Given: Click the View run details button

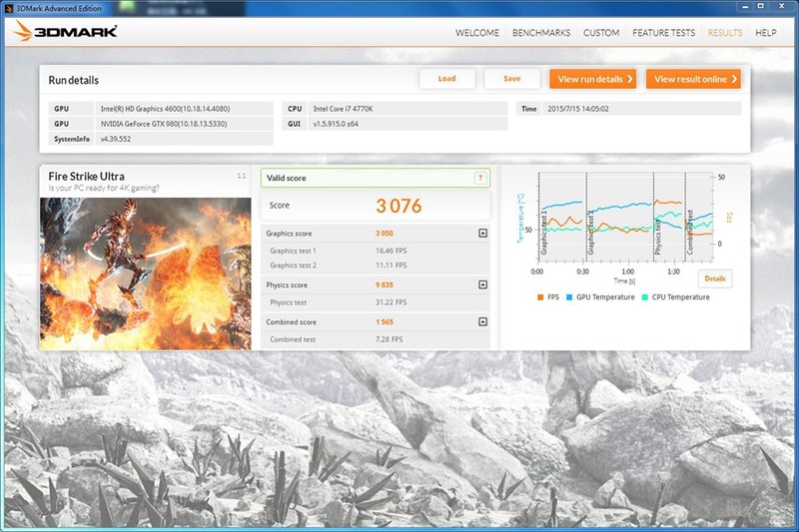Looking at the screenshot, I should pos(592,79).
